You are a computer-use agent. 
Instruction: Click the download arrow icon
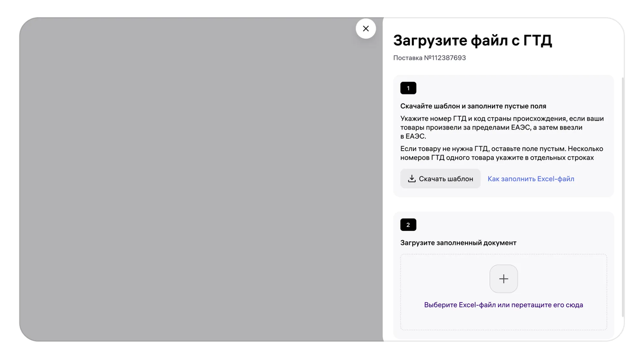point(411,178)
